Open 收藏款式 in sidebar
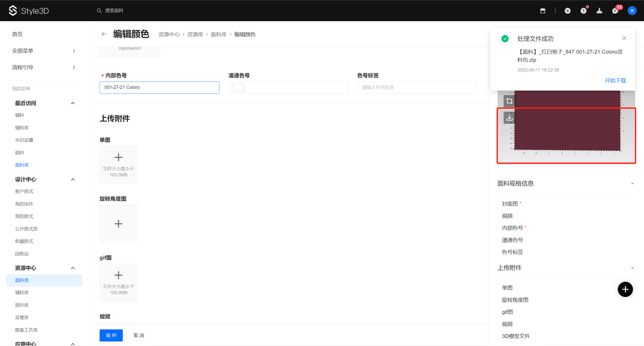This screenshot has height=346, width=644. (x=24, y=241)
